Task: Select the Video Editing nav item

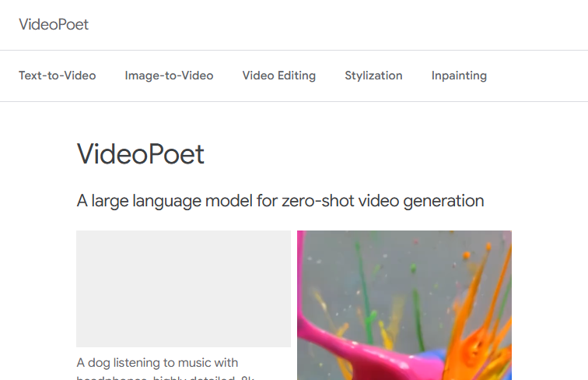Action: point(279,76)
